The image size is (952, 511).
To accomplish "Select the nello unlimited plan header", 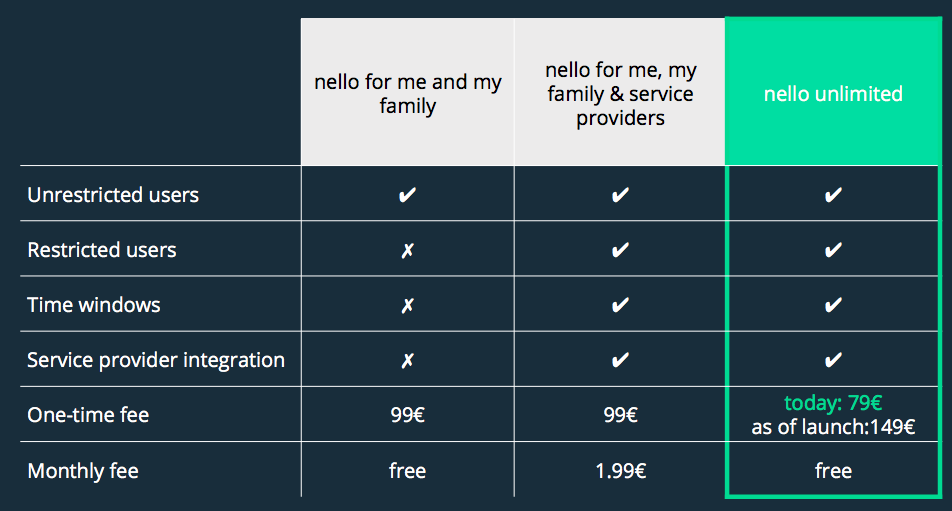I will pyautogui.click(x=833, y=94).
